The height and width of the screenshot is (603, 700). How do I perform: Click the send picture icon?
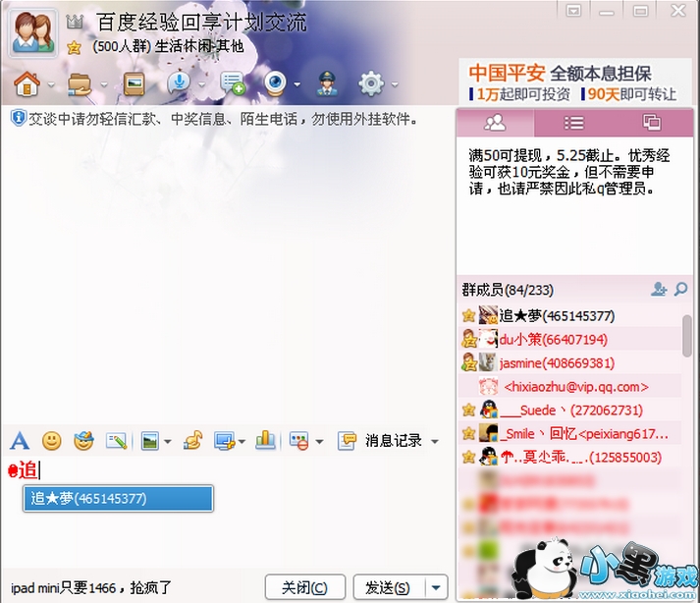click(150, 441)
